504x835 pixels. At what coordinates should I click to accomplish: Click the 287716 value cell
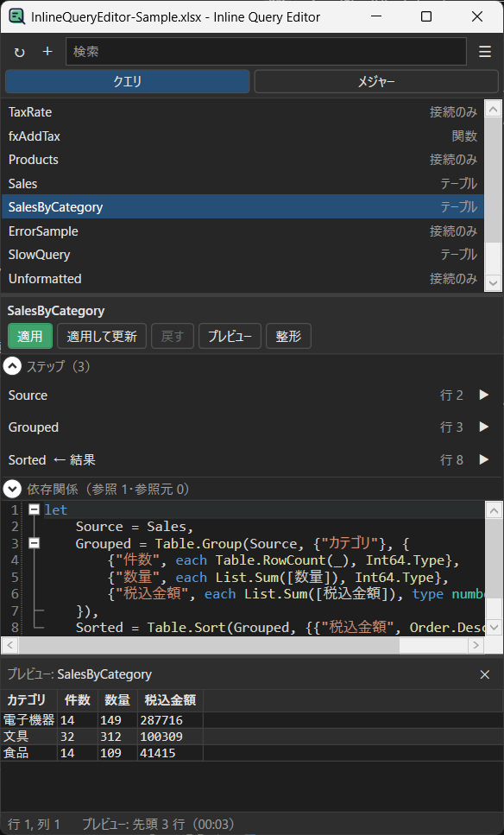(170, 720)
